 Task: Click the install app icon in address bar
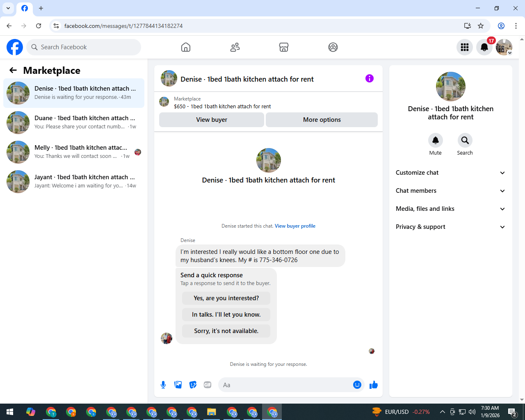coord(468,26)
